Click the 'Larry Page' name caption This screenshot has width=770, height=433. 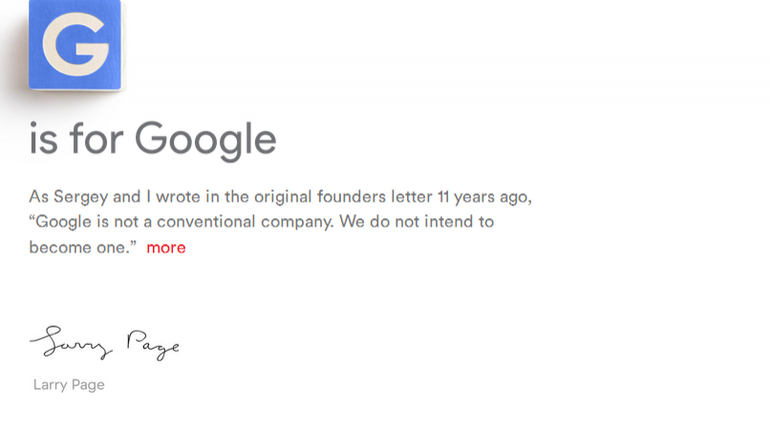coord(69,384)
